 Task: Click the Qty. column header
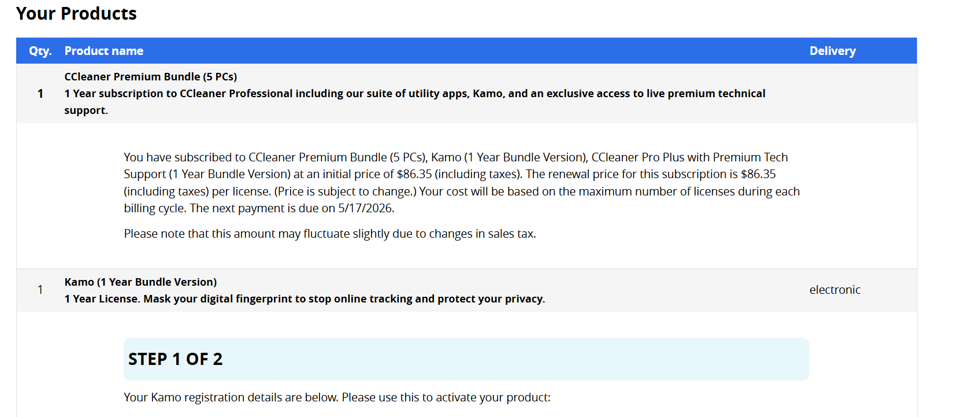[x=40, y=51]
